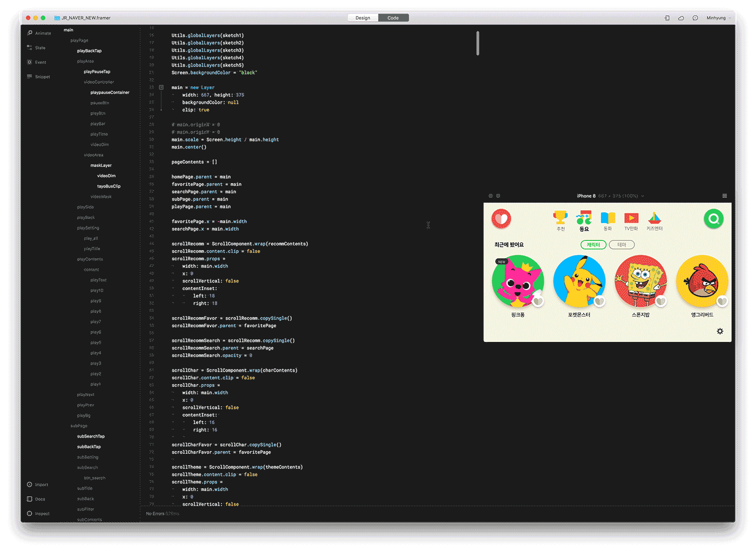
Task: Open the 앵그리버드 character thumbnail
Action: 702,281
